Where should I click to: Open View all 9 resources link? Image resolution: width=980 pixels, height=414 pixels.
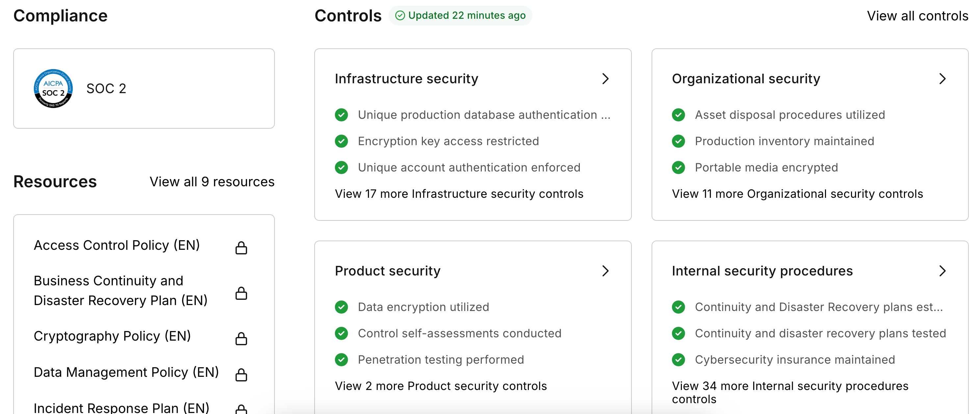[x=212, y=182]
